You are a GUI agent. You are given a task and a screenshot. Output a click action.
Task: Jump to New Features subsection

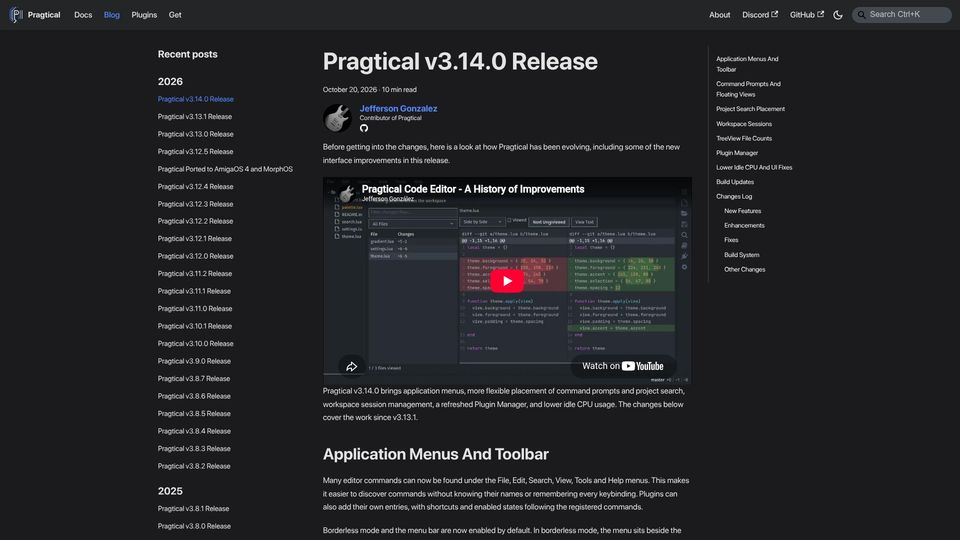point(742,211)
